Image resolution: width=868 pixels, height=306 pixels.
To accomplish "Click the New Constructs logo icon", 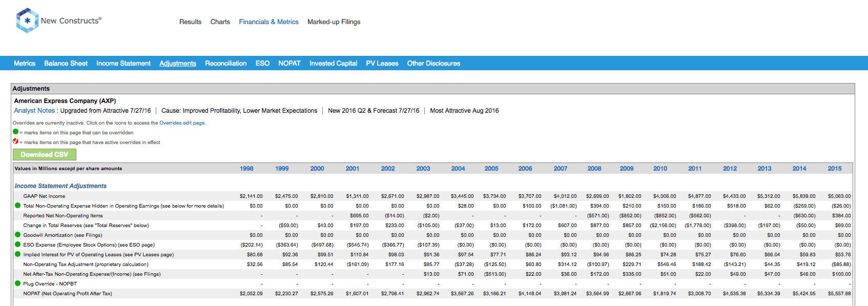I will (x=27, y=21).
